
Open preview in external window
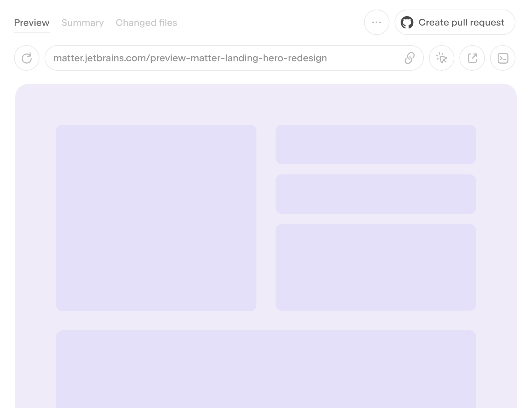(472, 58)
